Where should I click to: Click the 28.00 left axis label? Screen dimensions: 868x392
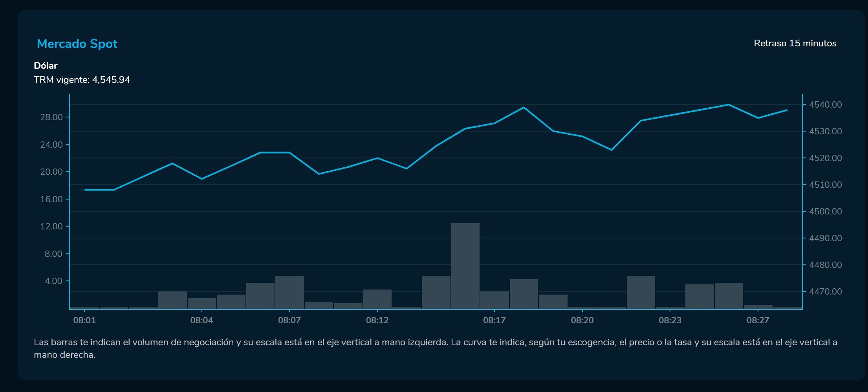[x=51, y=117]
